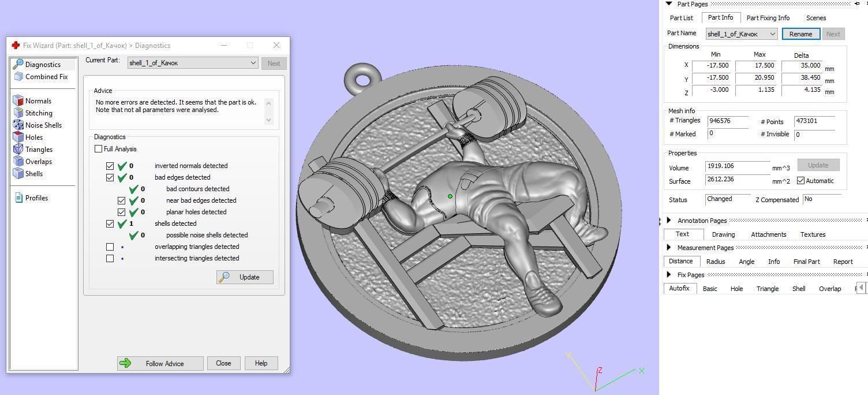
Task: Click the green point on the 3D model
Action: click(450, 196)
